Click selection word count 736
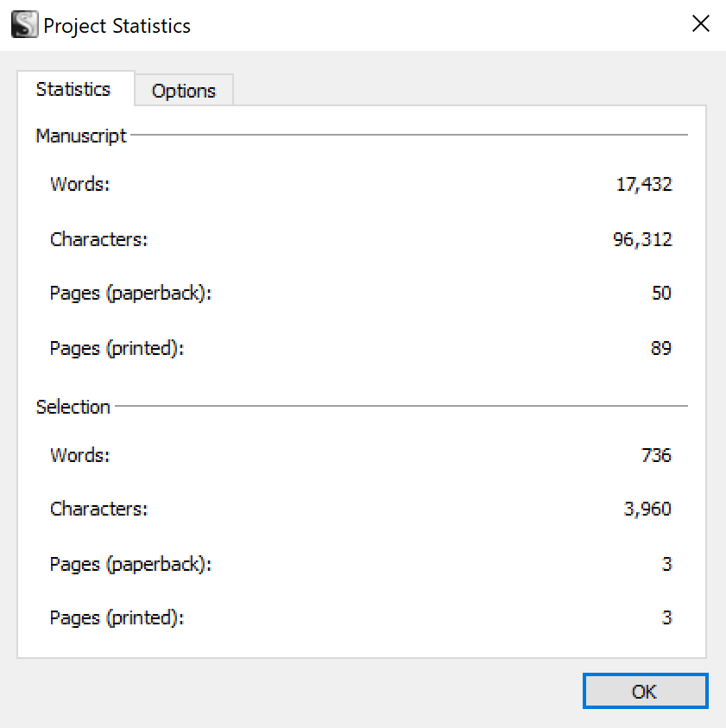The image size is (726, 728). click(656, 455)
